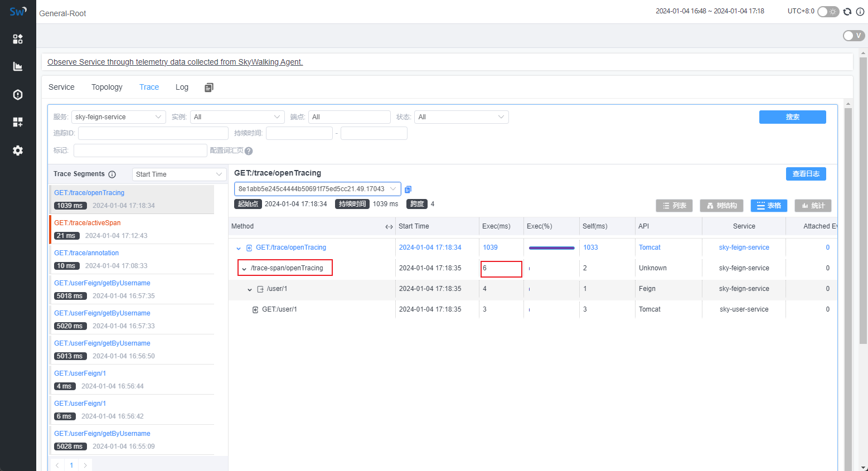
Task: Switch to the Topology tab
Action: [107, 87]
